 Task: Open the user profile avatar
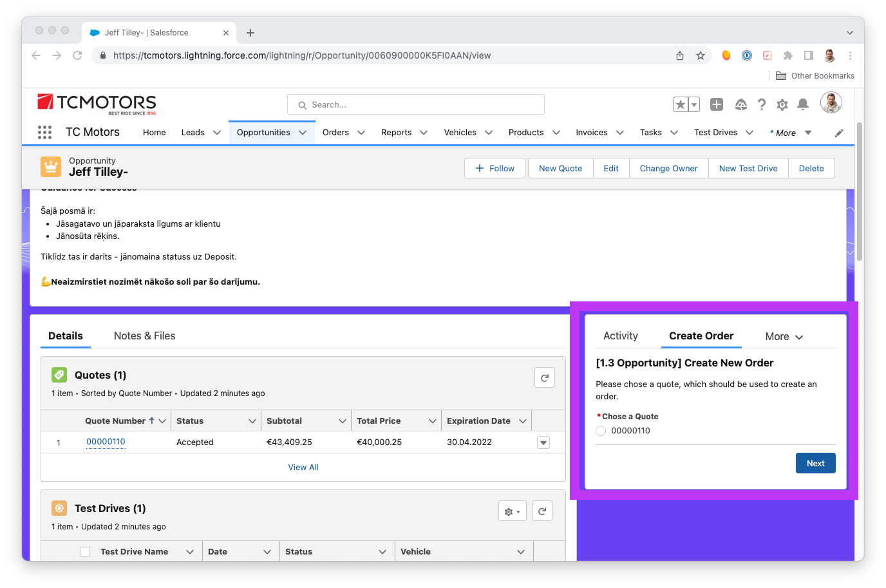pyautogui.click(x=831, y=103)
